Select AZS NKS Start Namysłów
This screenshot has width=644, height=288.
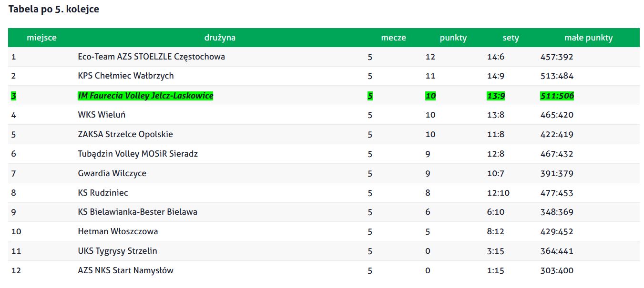click(125, 270)
